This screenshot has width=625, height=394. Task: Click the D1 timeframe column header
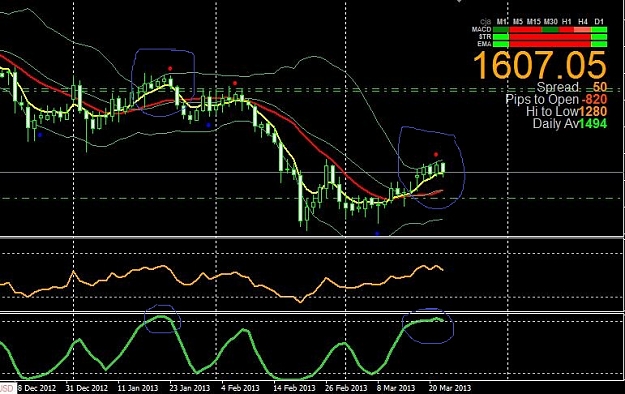coord(599,22)
